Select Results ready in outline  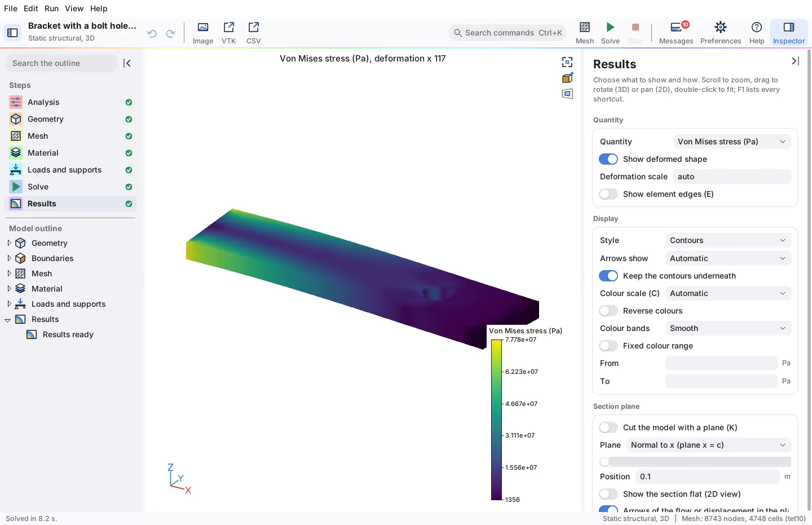pyautogui.click(x=68, y=334)
